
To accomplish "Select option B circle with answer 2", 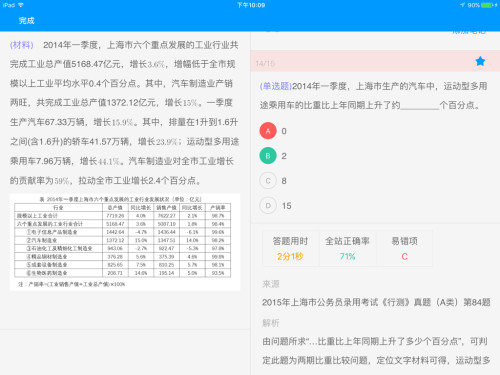I will [x=268, y=156].
